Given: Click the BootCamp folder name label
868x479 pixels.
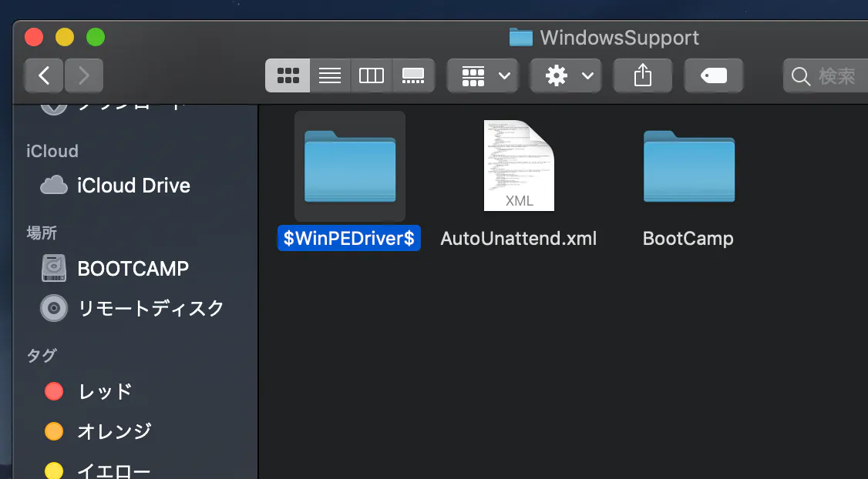Looking at the screenshot, I should point(688,239).
